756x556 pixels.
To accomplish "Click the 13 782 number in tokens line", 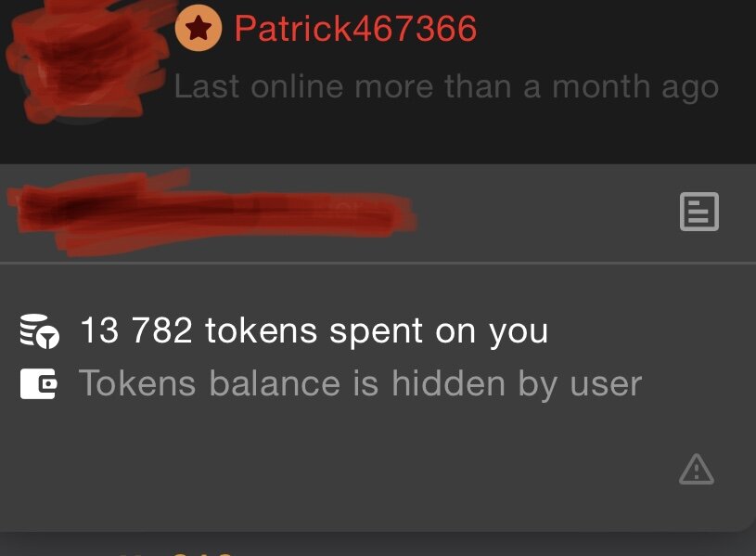I will 137,330.
